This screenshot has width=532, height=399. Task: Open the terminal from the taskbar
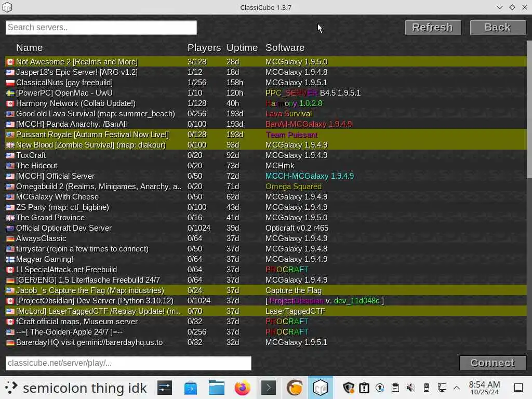coord(269,388)
